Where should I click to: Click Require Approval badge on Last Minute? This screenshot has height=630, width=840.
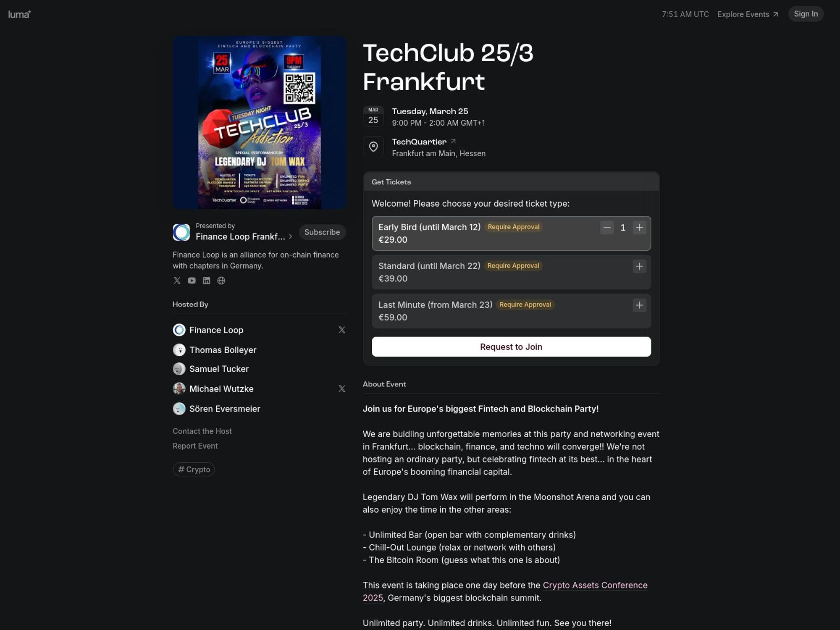click(525, 304)
